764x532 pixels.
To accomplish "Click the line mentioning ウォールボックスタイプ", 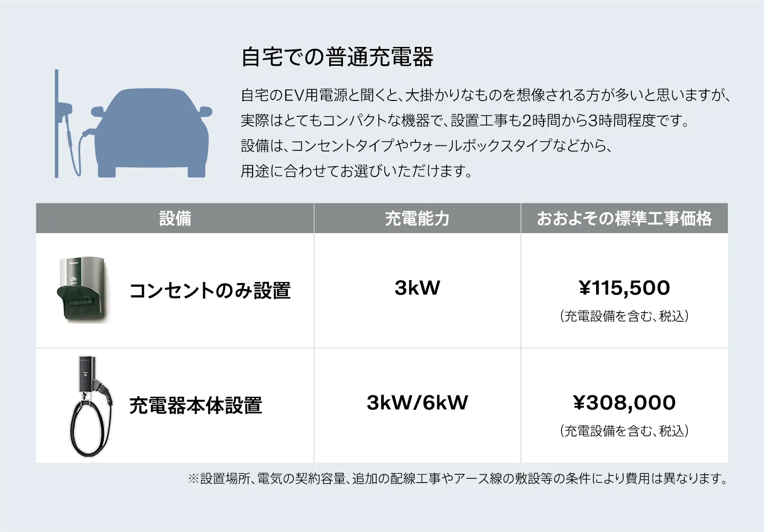I will 426,146.
